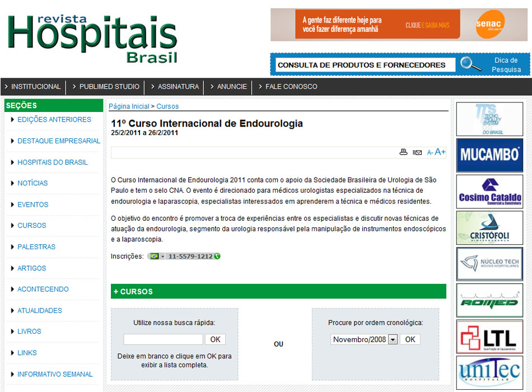The image size is (532, 392).
Task: Open the Mucambo sponsor banner
Action: tap(489, 155)
